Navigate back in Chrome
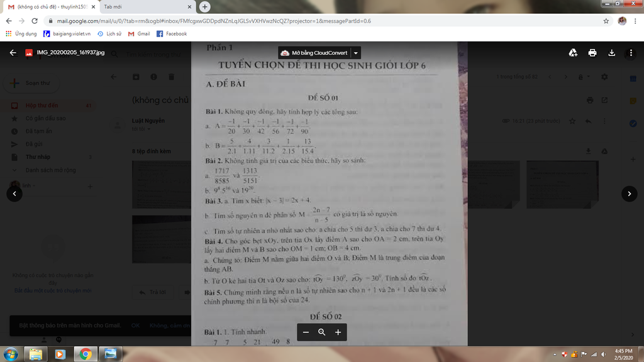Screen dimensions: 644x362 click(9, 21)
